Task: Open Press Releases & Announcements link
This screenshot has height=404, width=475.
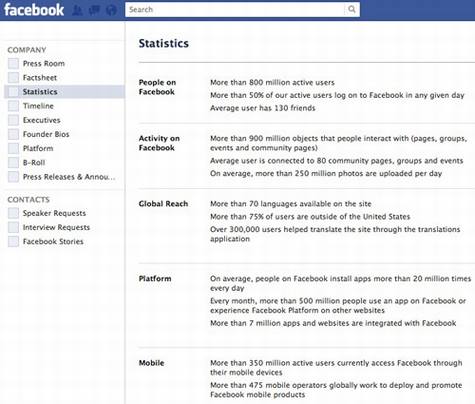Action: (x=69, y=177)
